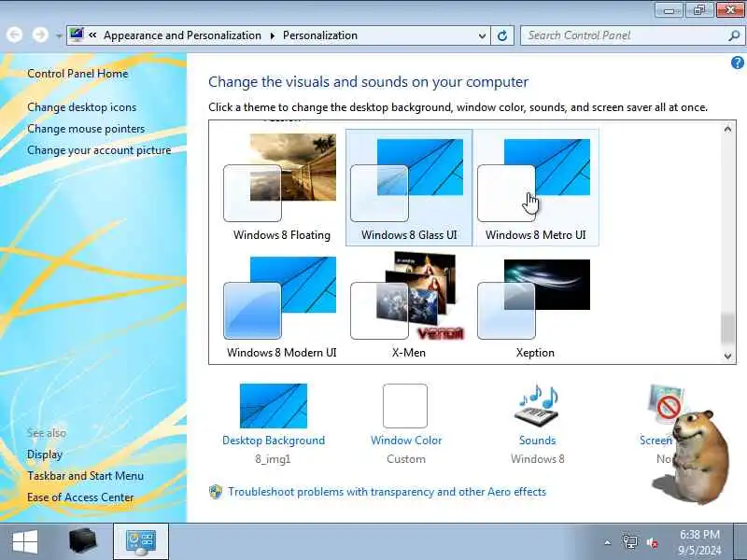Focus the Search Control Panel field
The width and height of the screenshot is (747, 560).
coord(624,35)
